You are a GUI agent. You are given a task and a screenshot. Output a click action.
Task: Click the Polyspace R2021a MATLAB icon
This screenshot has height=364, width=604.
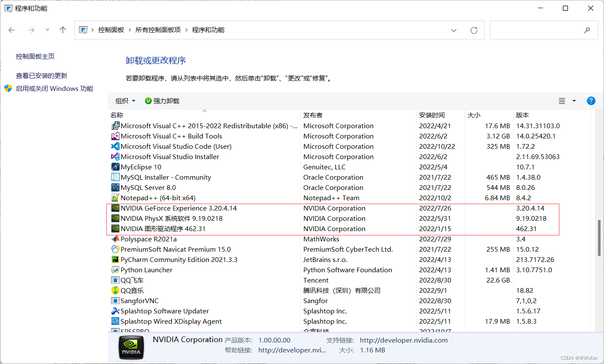(x=115, y=239)
